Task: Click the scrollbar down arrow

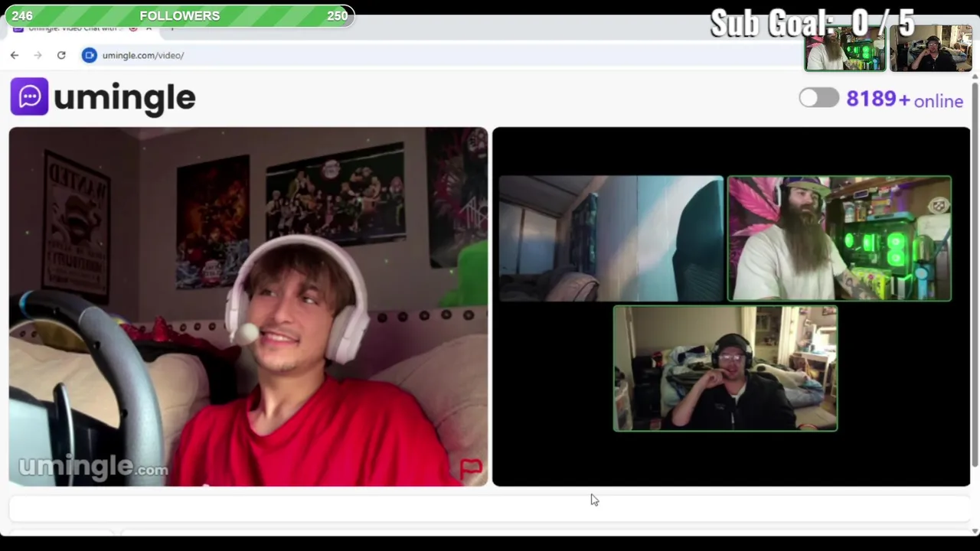Action: 975,530
